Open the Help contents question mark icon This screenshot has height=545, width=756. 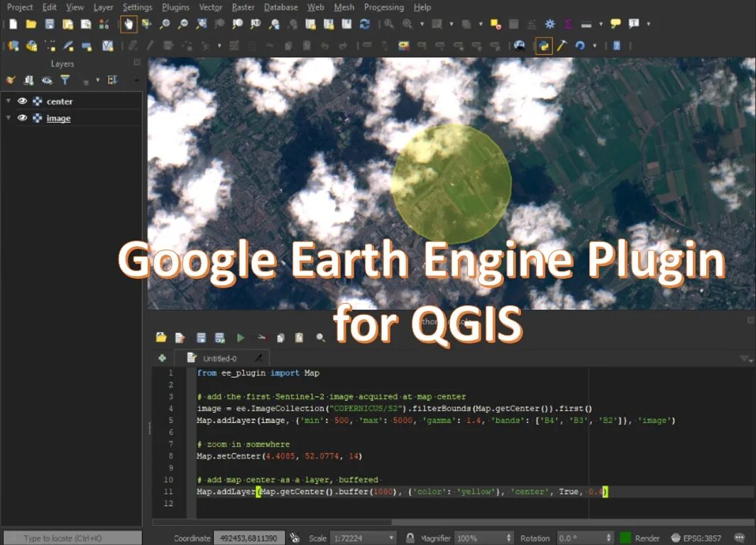coord(617,46)
